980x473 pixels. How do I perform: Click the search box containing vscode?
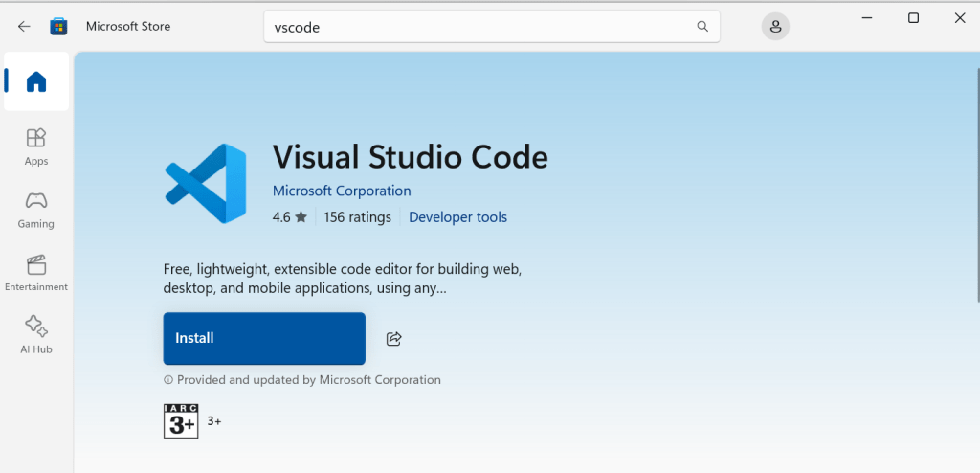click(479, 27)
